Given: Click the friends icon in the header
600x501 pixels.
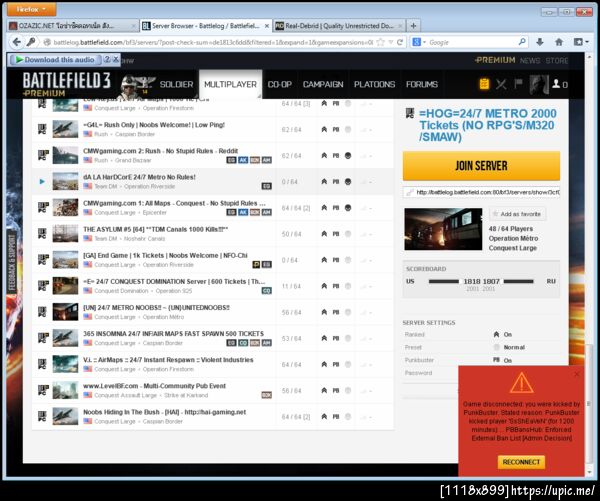Looking at the screenshot, I should (556, 84).
